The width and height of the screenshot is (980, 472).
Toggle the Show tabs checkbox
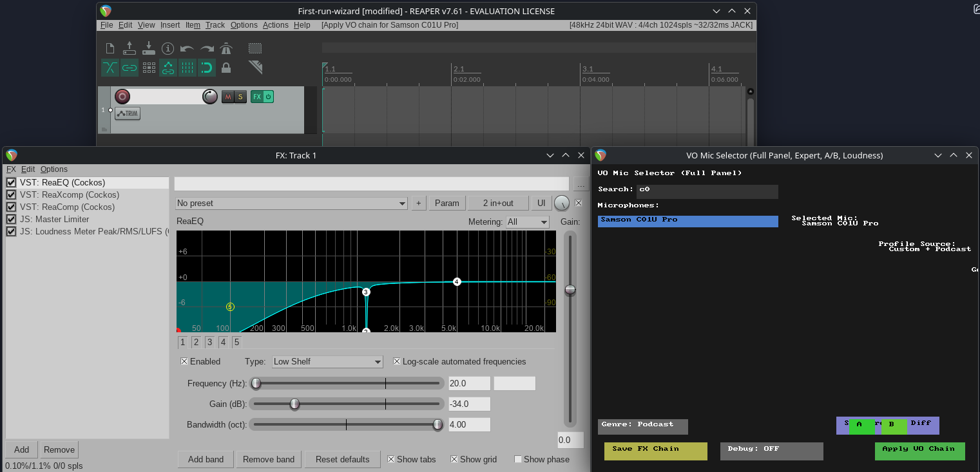pos(391,460)
